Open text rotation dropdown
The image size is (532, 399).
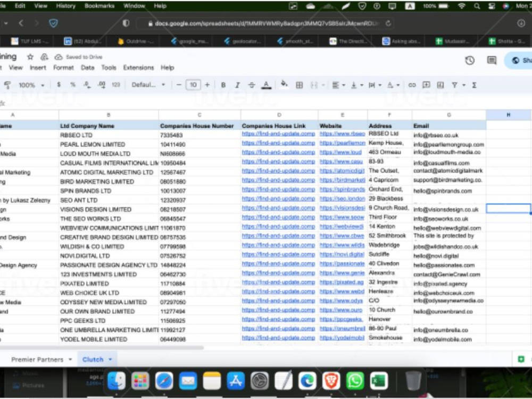coord(393,85)
